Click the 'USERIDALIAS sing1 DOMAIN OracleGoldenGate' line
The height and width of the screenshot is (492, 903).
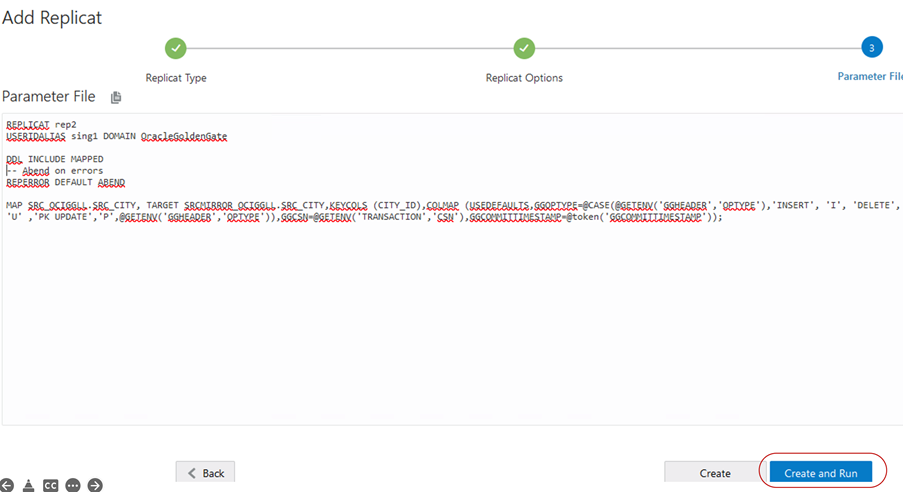pyautogui.click(x=117, y=136)
